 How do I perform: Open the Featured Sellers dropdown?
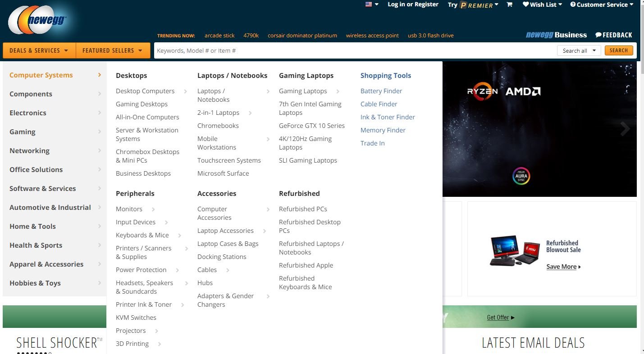point(113,50)
